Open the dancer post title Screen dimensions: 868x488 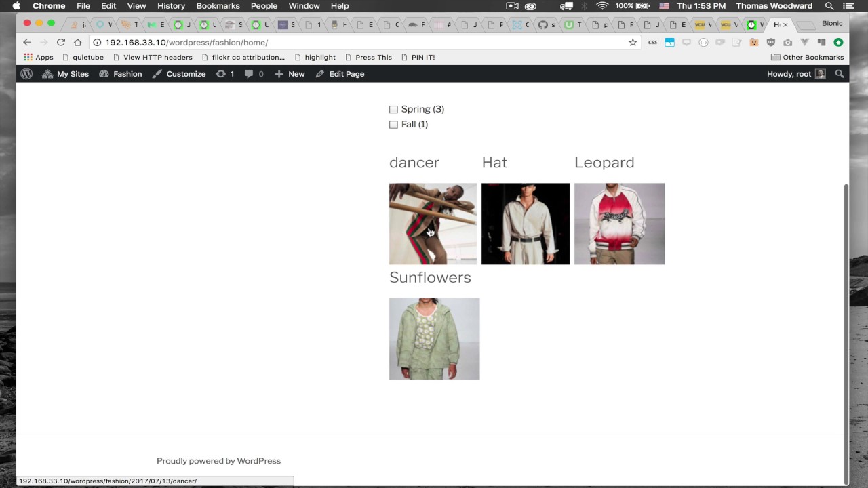414,163
